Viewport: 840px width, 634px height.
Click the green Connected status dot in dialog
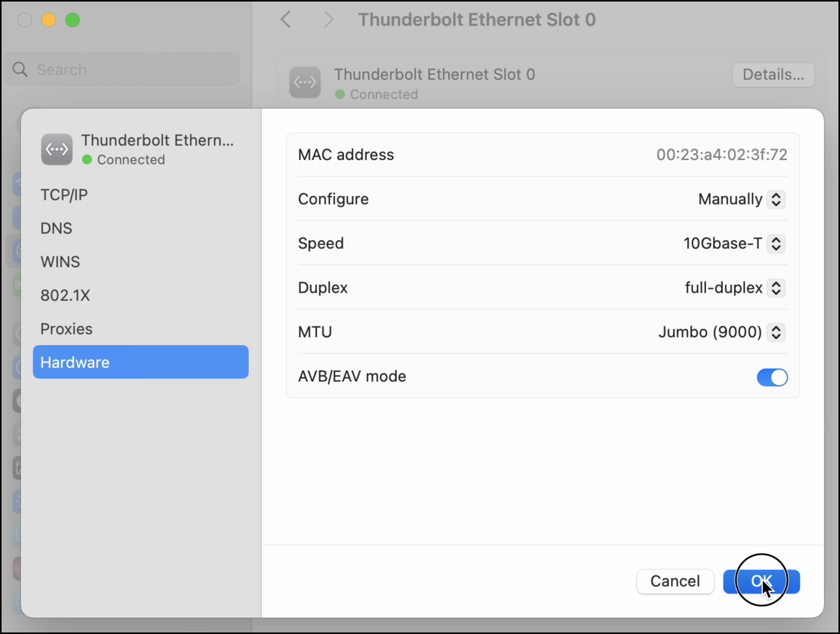87,159
